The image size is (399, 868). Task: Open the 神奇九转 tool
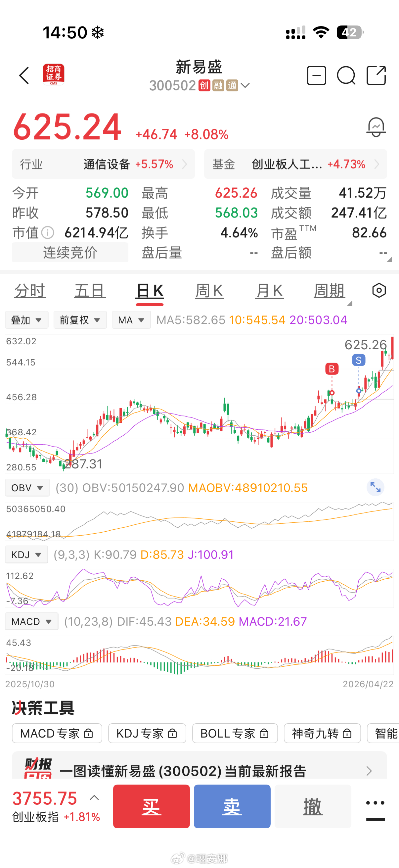coord(322,733)
